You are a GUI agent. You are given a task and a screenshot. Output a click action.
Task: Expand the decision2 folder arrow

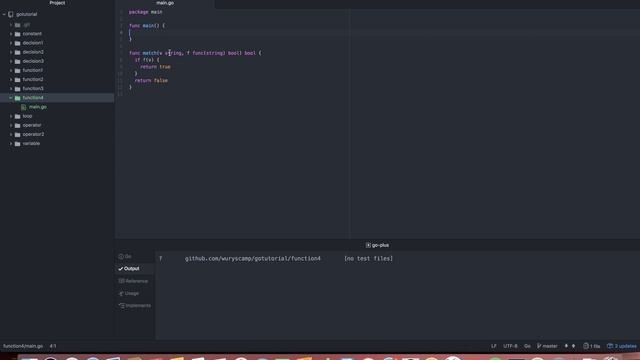click(11, 52)
